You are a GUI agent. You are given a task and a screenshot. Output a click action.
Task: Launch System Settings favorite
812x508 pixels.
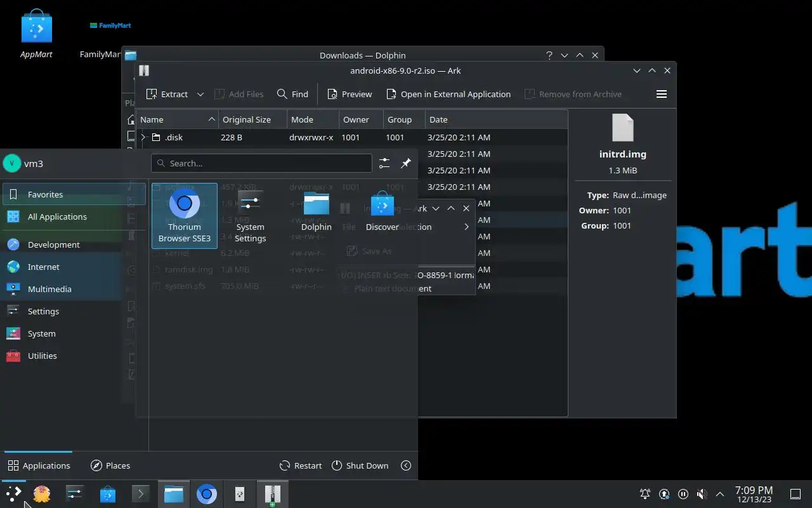click(x=251, y=215)
